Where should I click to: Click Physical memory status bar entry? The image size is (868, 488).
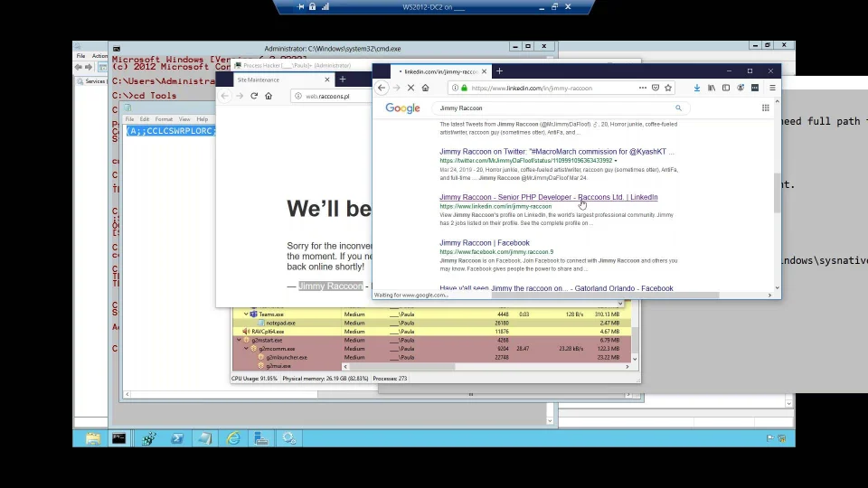(x=325, y=379)
